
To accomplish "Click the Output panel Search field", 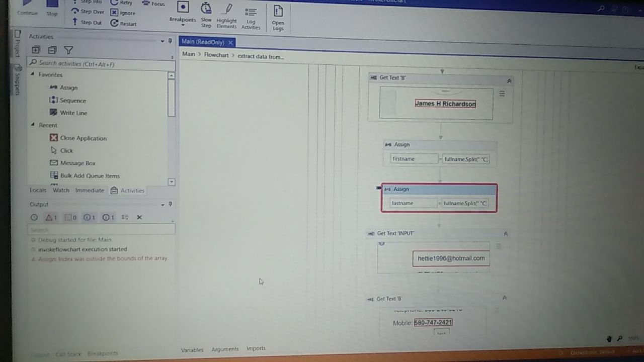I will click(101, 229).
